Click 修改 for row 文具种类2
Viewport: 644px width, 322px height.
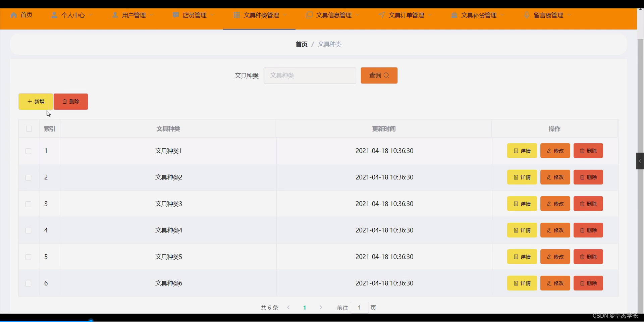click(555, 177)
